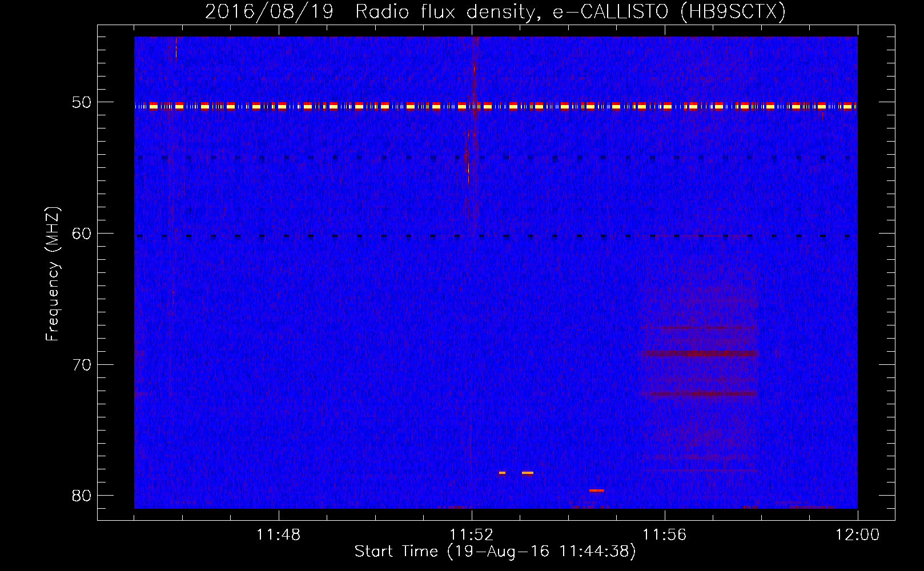
Task: Click the 50 frequency tick label
Action: 82,102
